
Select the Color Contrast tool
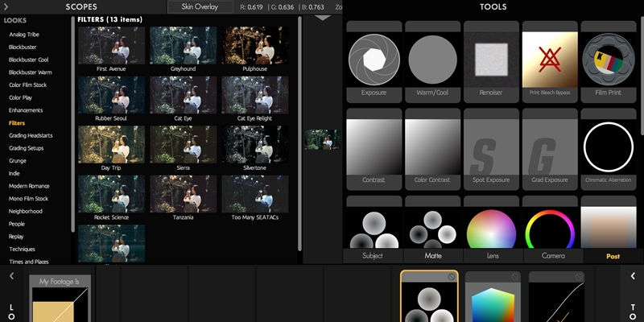[x=433, y=147]
